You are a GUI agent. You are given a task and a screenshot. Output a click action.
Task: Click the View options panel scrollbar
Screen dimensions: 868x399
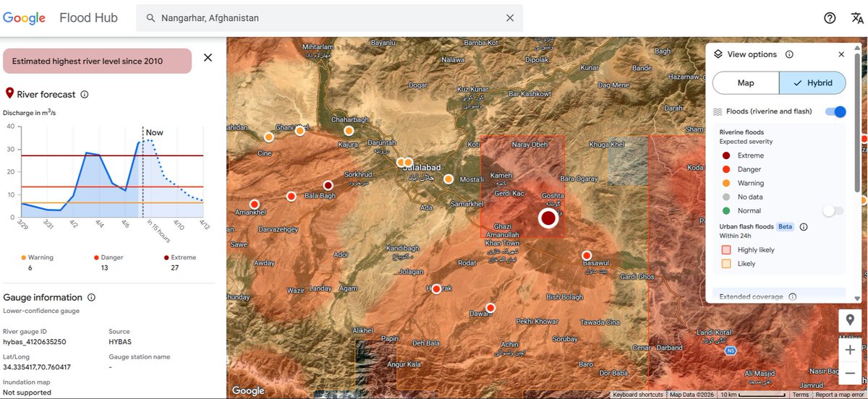(x=858, y=121)
